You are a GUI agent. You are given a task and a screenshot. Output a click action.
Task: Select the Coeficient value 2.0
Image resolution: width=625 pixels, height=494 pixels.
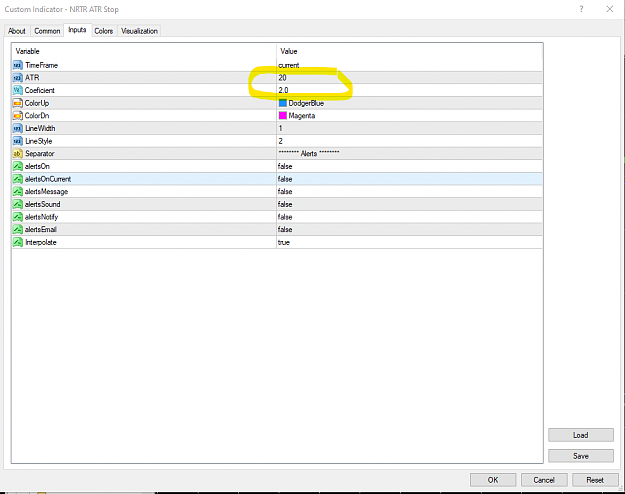click(x=283, y=91)
